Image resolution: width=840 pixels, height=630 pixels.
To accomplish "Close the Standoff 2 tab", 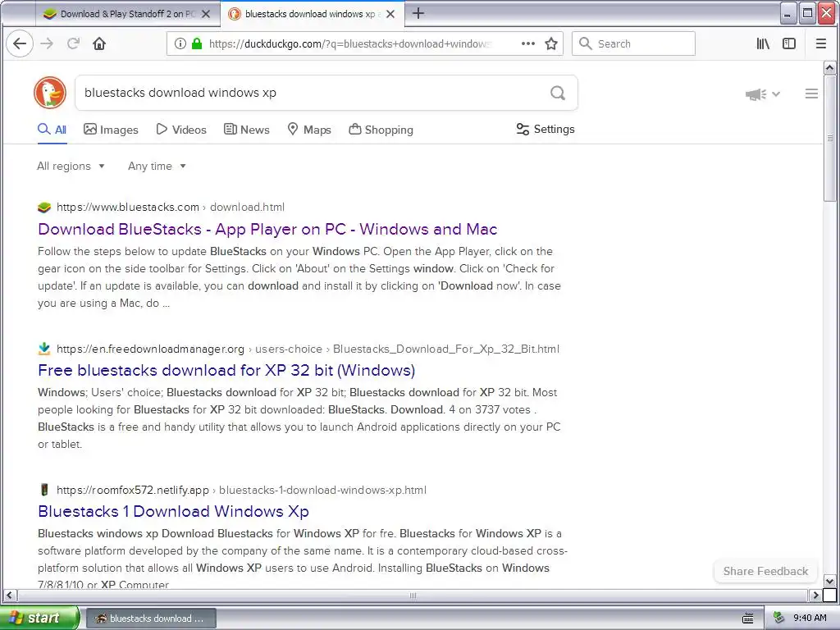I will 206,14.
